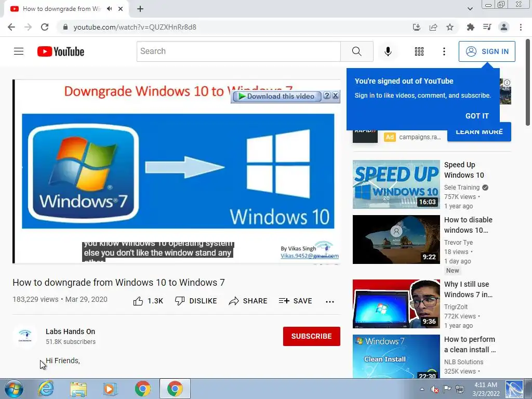The width and height of the screenshot is (532, 399).
Task: Open the Chrome three-dot menu
Action: pos(521,27)
